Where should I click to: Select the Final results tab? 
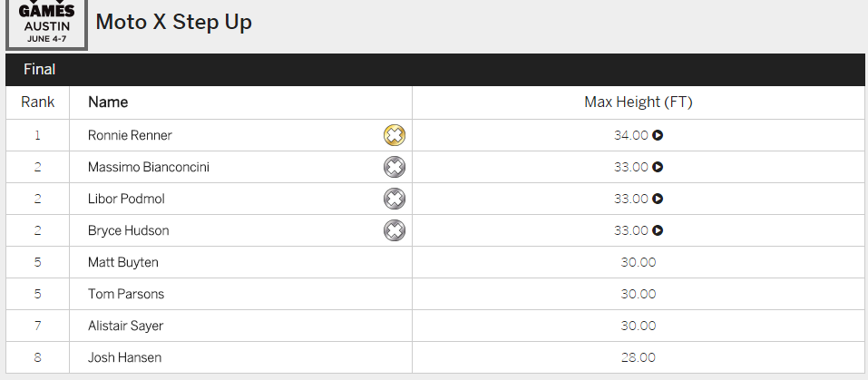point(40,69)
